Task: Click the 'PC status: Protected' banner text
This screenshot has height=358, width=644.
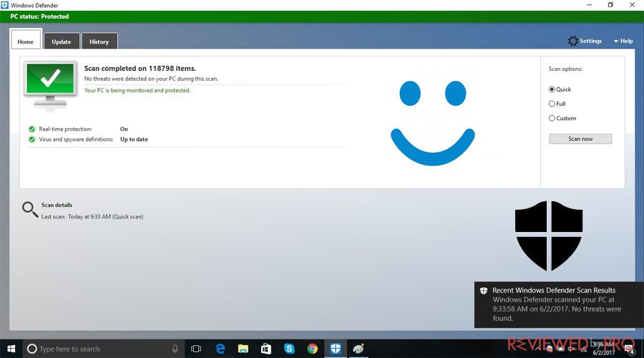Action: [x=39, y=16]
